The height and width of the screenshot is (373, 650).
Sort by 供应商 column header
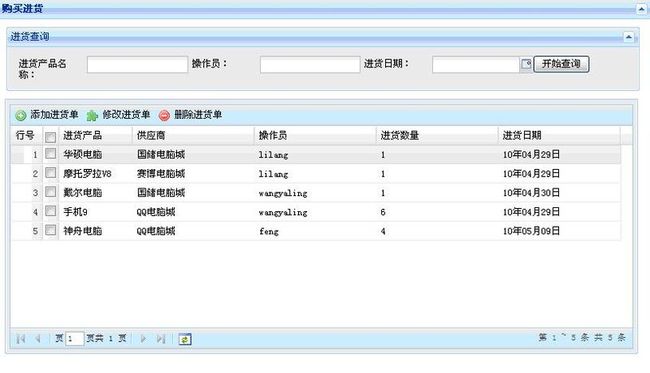pos(193,136)
